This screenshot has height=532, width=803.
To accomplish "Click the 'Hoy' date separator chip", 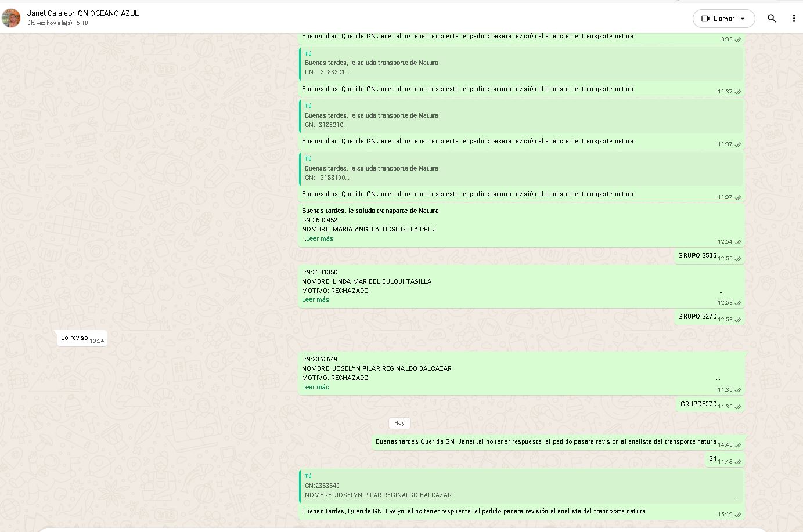I will click(399, 423).
